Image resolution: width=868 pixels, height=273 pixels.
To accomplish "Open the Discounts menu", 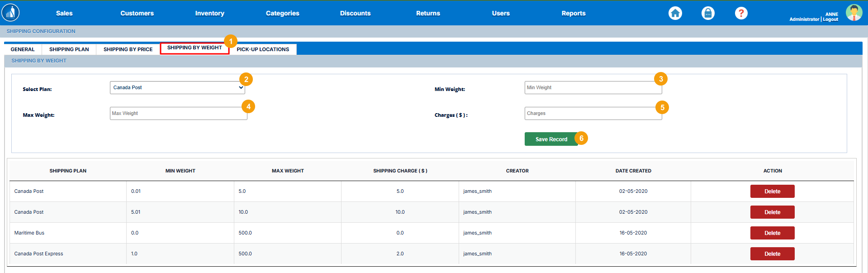I will [355, 14].
